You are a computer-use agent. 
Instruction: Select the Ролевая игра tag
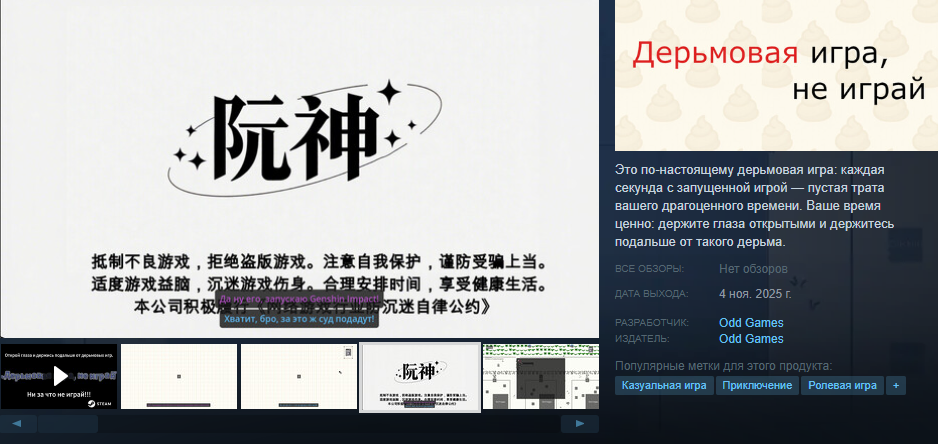(842, 385)
